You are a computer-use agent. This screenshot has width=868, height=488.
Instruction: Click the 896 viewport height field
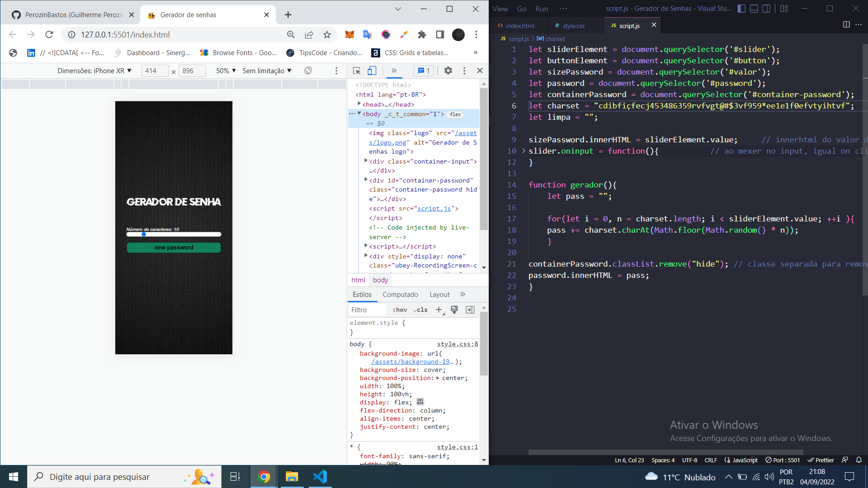coord(192,70)
